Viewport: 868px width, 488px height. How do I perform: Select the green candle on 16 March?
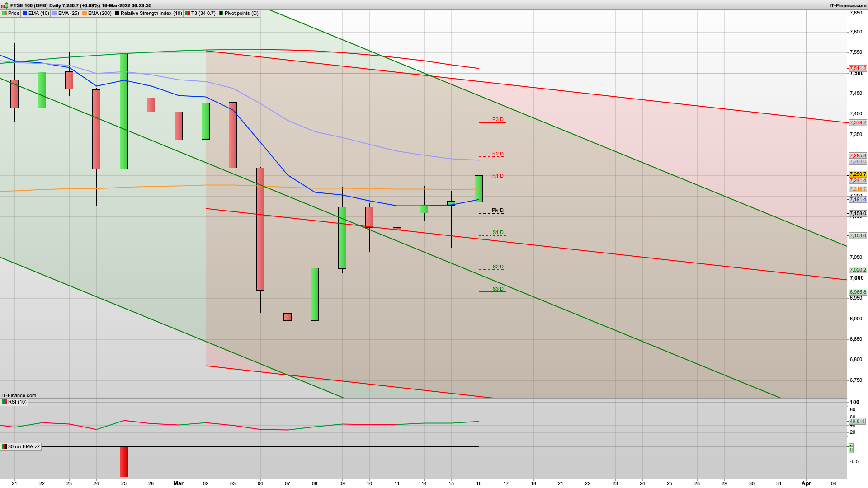[479, 188]
